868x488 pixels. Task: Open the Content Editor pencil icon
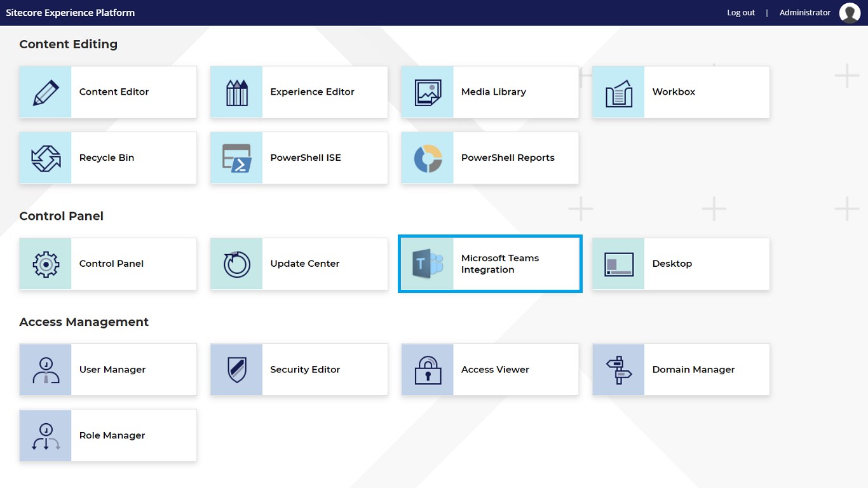tap(45, 92)
